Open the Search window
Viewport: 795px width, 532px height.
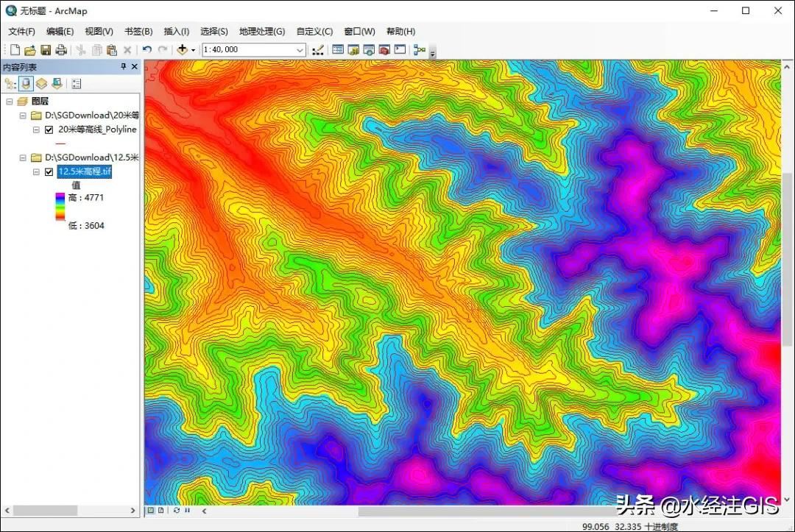[369, 49]
